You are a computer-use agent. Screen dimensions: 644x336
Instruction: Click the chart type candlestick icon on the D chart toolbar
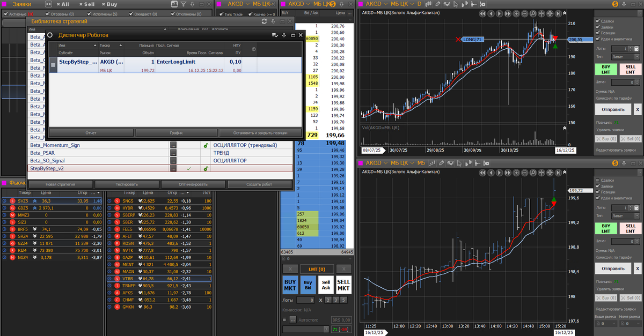429,4
